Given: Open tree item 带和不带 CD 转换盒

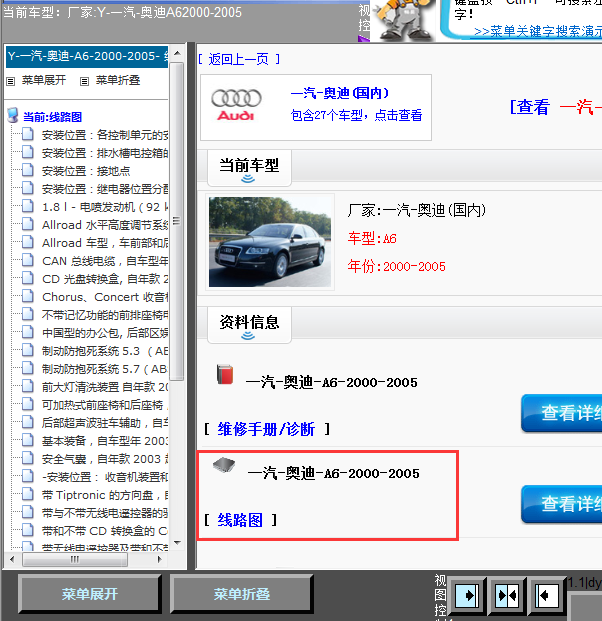Looking at the screenshot, I should (x=105, y=531).
